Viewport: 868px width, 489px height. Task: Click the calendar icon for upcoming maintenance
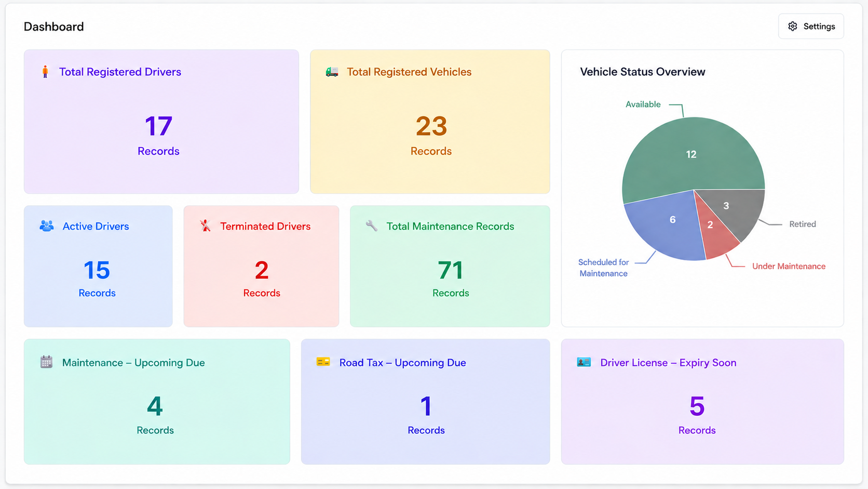pyautogui.click(x=47, y=362)
